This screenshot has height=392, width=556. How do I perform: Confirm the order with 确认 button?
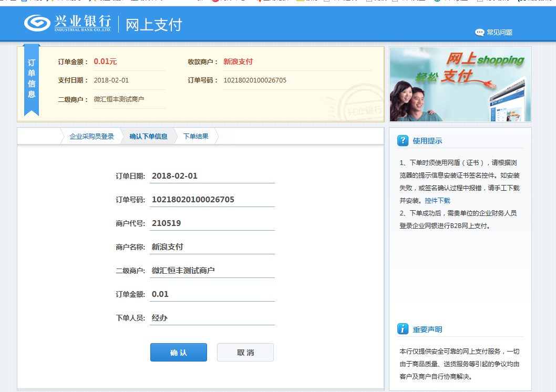(178, 352)
